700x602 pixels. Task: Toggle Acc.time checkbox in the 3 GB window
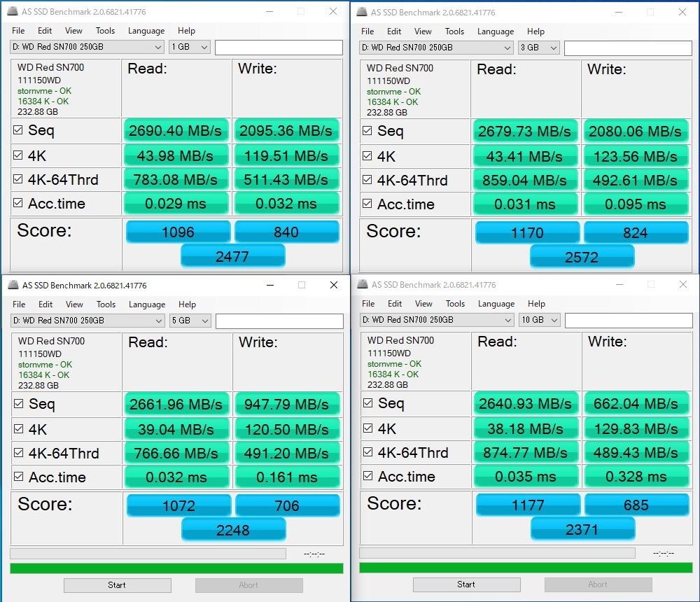367,204
